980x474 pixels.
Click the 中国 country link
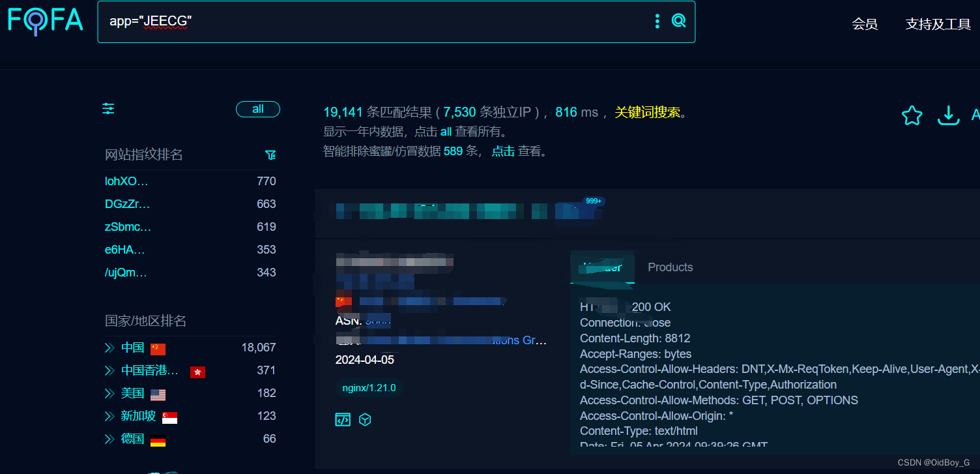pos(132,348)
